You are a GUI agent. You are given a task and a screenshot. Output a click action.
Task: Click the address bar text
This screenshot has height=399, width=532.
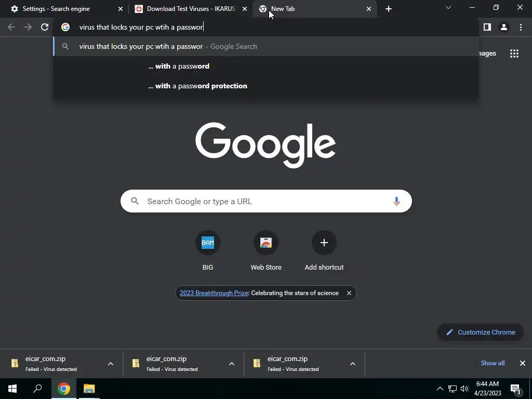[141, 27]
